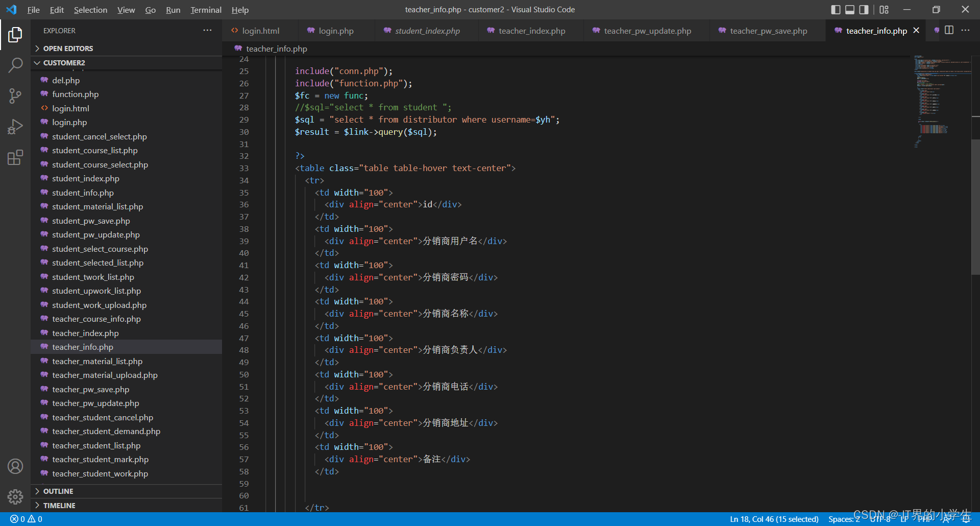Screen dimensions: 980x526
Task: Open the Search view in activity bar
Action: pos(15,65)
